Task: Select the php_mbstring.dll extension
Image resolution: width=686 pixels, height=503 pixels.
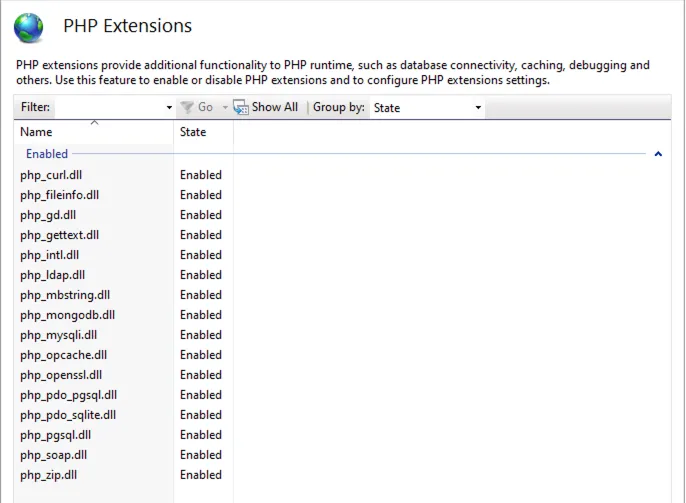Action: tap(65, 295)
